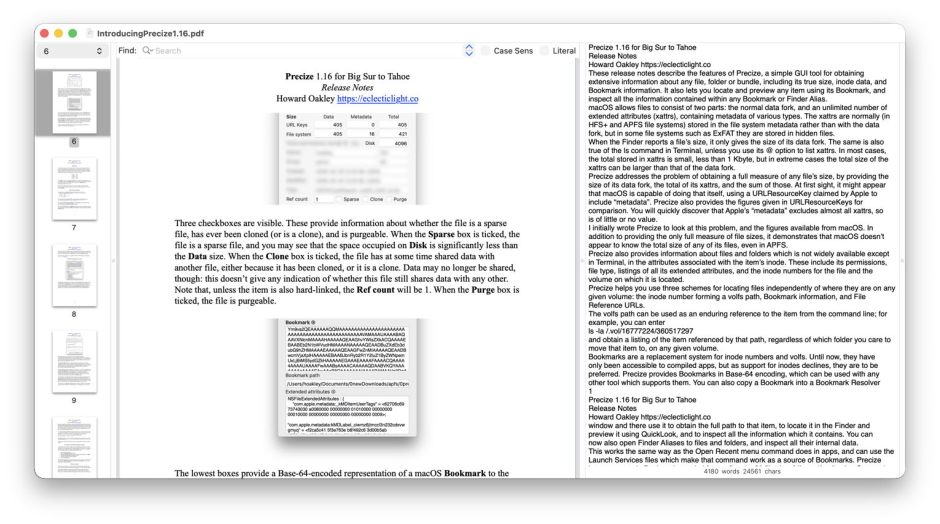Click the page 6 label under the thumbnail
The image size is (940, 524).
(x=74, y=141)
